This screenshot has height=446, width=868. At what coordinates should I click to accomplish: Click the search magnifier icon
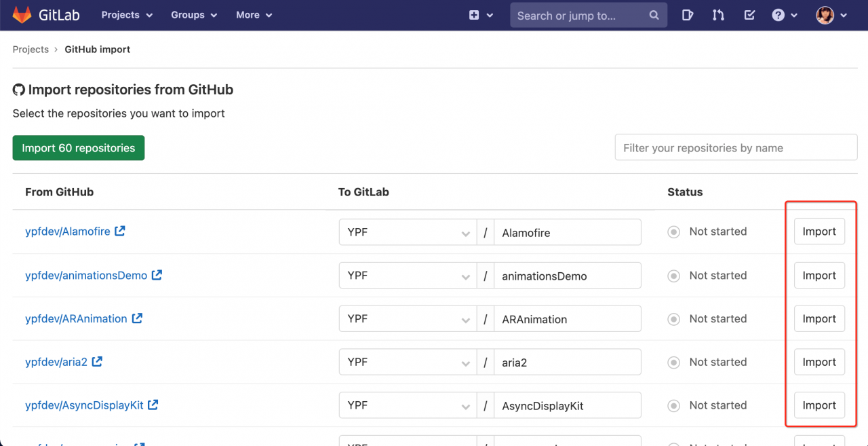coord(653,14)
